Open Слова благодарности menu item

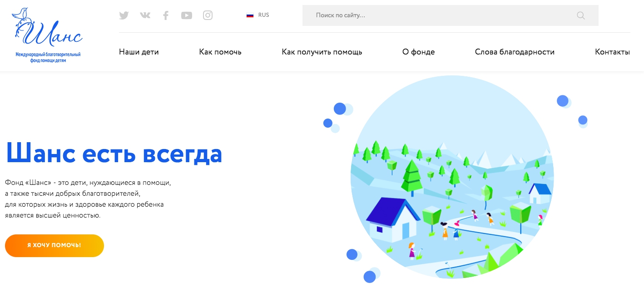coord(515,52)
